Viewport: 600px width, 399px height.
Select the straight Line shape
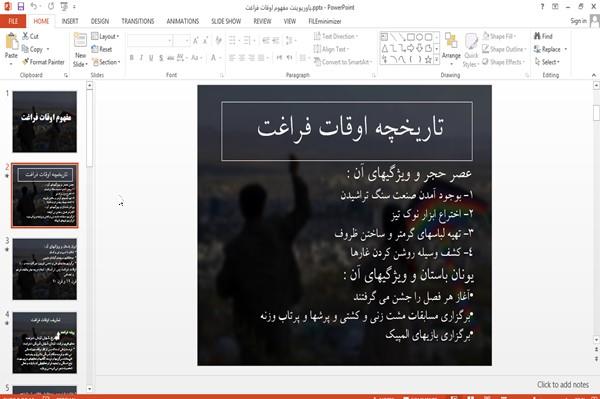click(393, 37)
